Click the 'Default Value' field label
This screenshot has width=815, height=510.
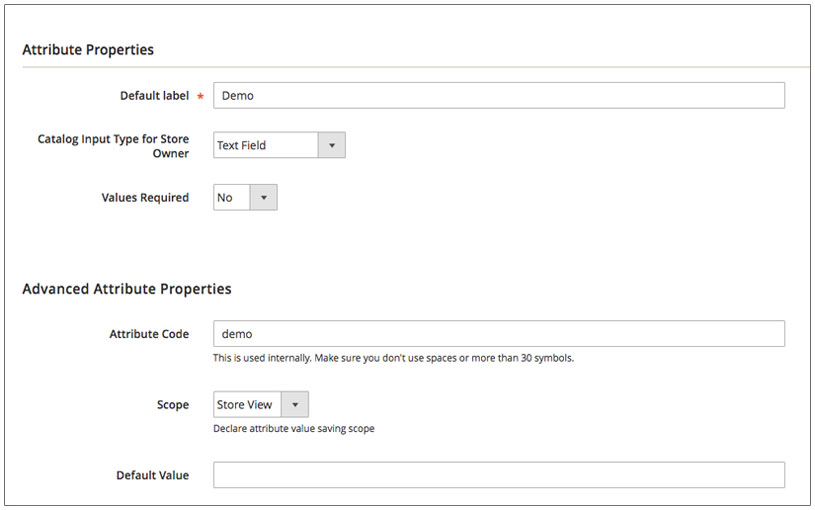pyautogui.click(x=152, y=475)
